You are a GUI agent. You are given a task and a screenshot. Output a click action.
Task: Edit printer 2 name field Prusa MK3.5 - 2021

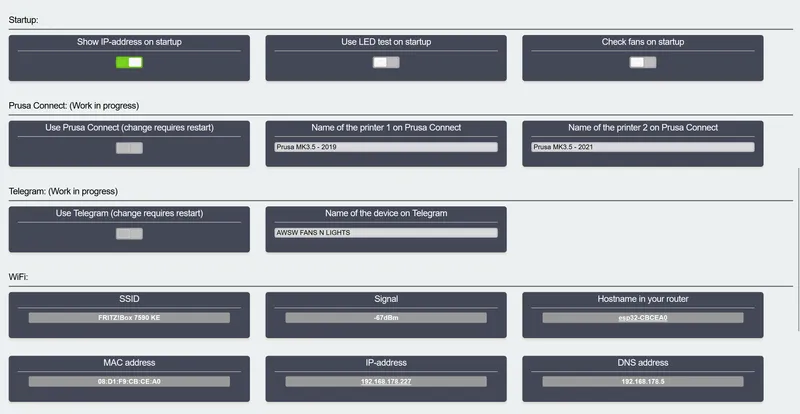[642, 147]
